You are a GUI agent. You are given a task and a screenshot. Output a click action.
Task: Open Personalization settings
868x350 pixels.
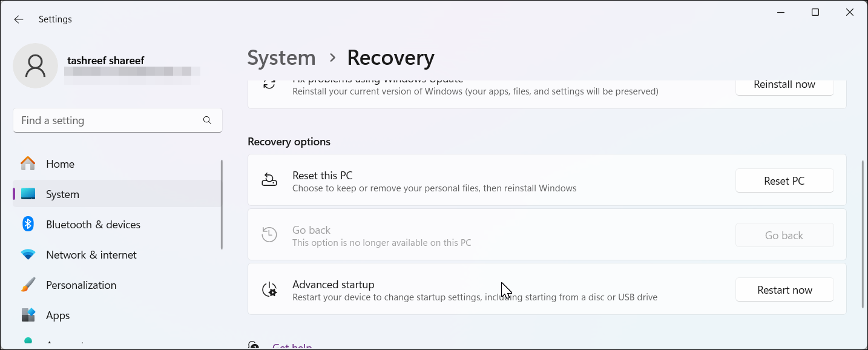[117, 285]
